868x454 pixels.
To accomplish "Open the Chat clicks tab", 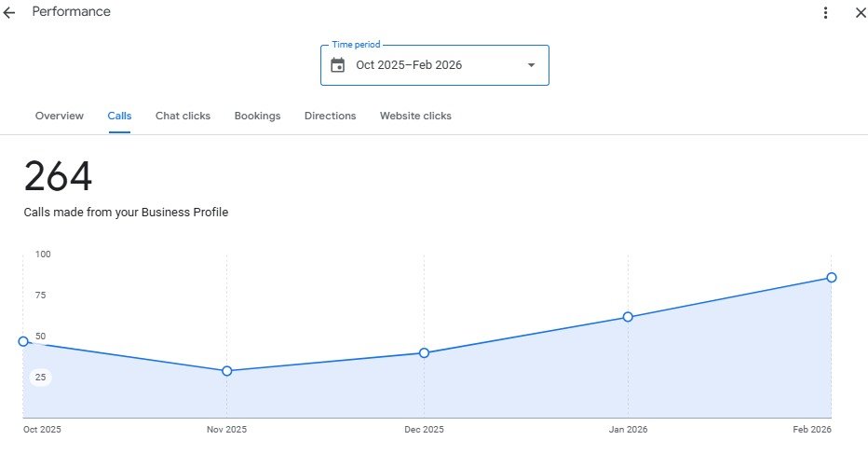I will [x=183, y=117].
